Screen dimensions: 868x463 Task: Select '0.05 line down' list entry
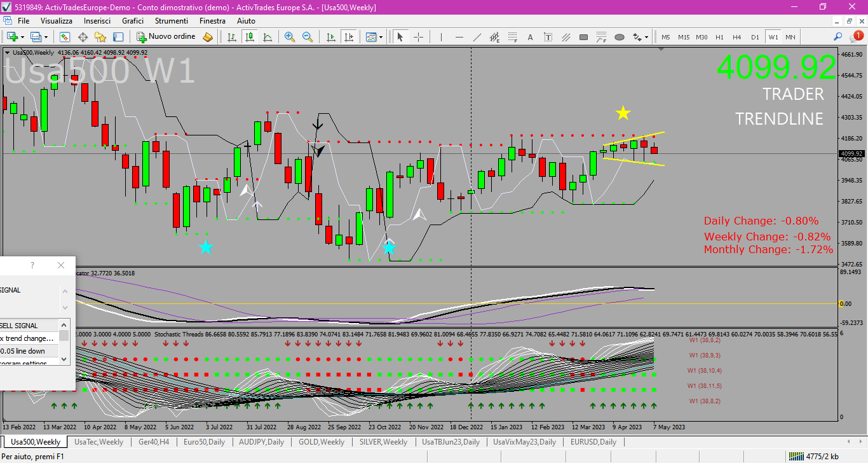point(29,351)
